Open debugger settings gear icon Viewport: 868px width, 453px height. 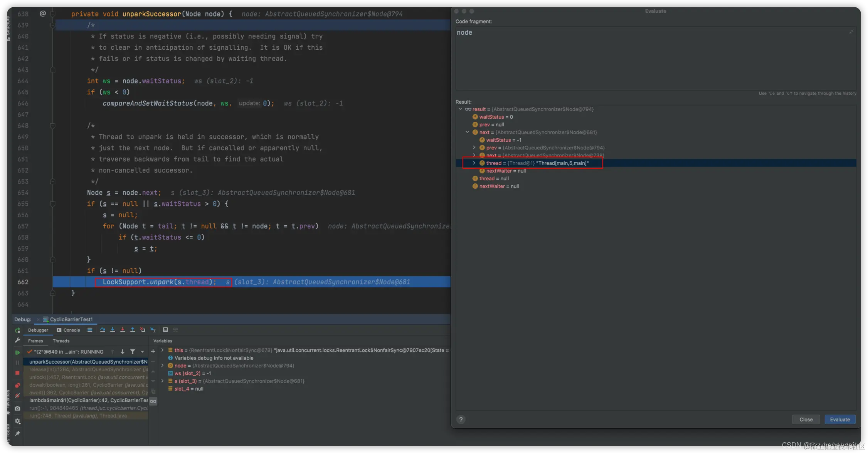point(17,421)
